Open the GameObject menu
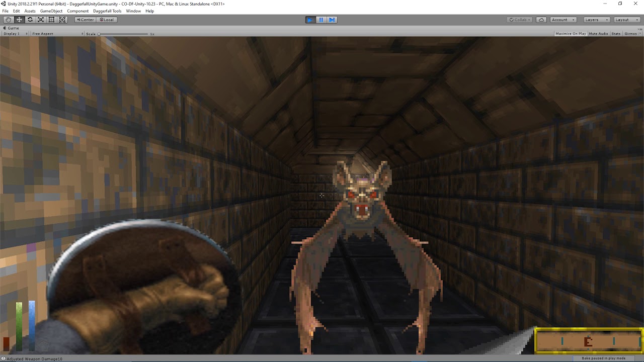The image size is (644, 362). point(51,11)
